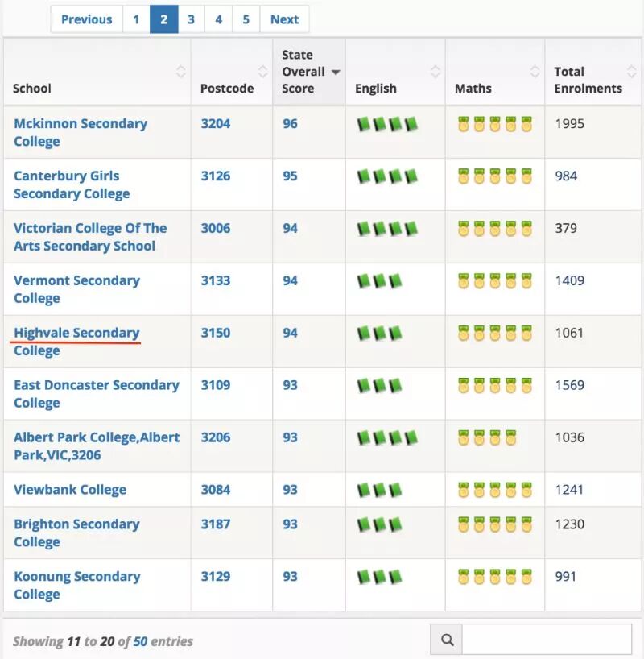Click the Showing 11 to 20 entries text
644x659 pixels.
point(103,641)
